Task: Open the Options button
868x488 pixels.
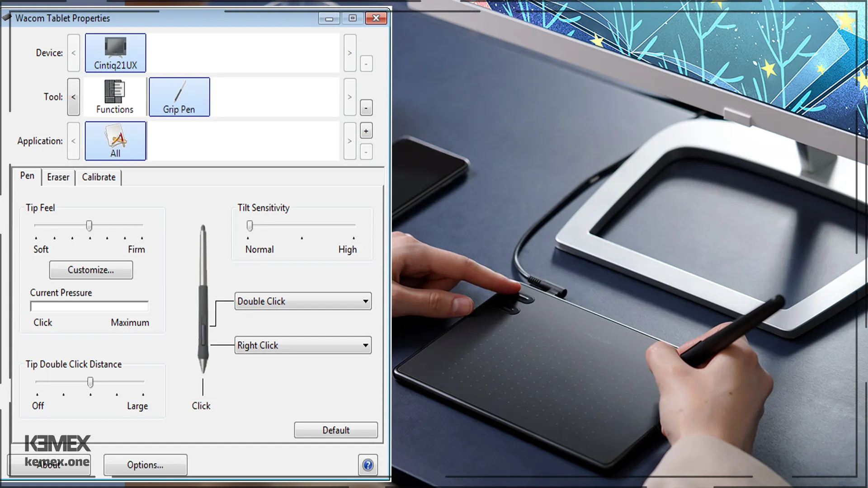Action: click(x=145, y=465)
